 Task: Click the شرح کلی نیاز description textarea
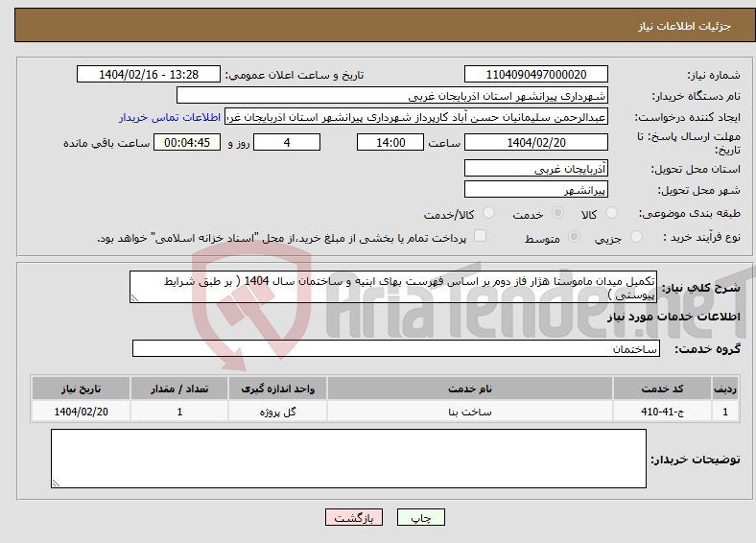coord(393,287)
